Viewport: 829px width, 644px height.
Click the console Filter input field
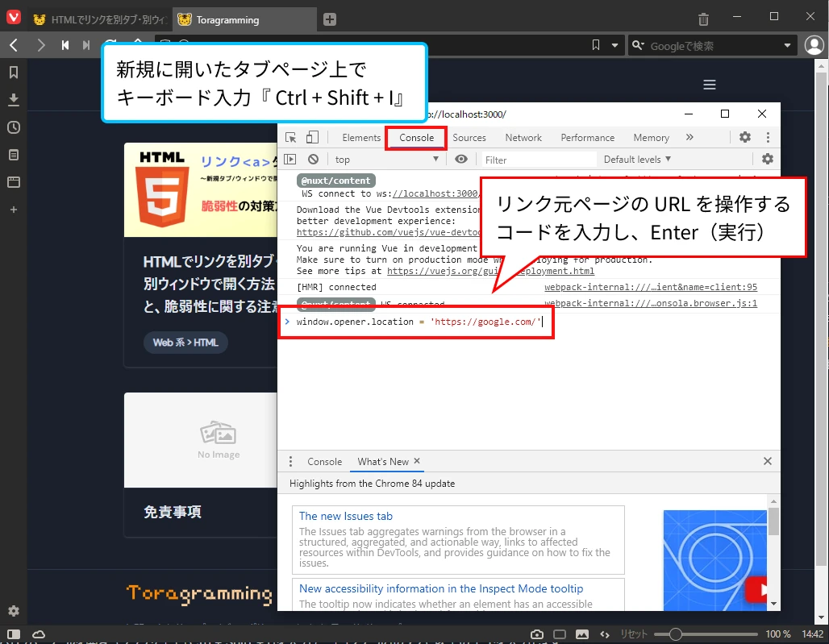[x=538, y=160]
